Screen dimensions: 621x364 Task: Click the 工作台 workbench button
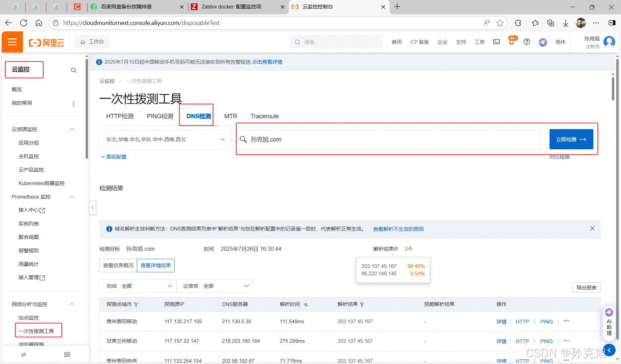pos(92,42)
